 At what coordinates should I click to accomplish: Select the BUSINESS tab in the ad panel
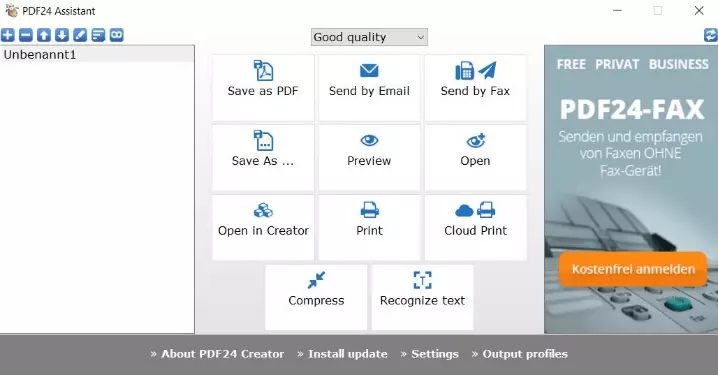click(x=679, y=64)
